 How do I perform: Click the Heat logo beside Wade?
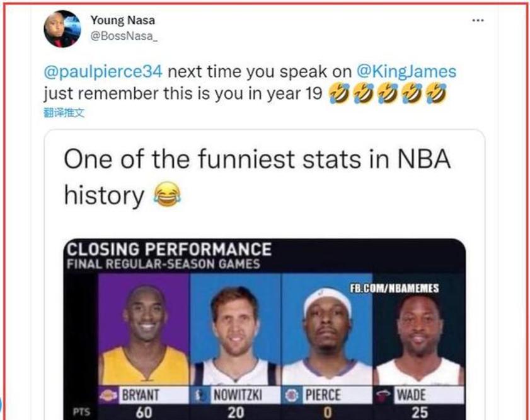point(384,395)
